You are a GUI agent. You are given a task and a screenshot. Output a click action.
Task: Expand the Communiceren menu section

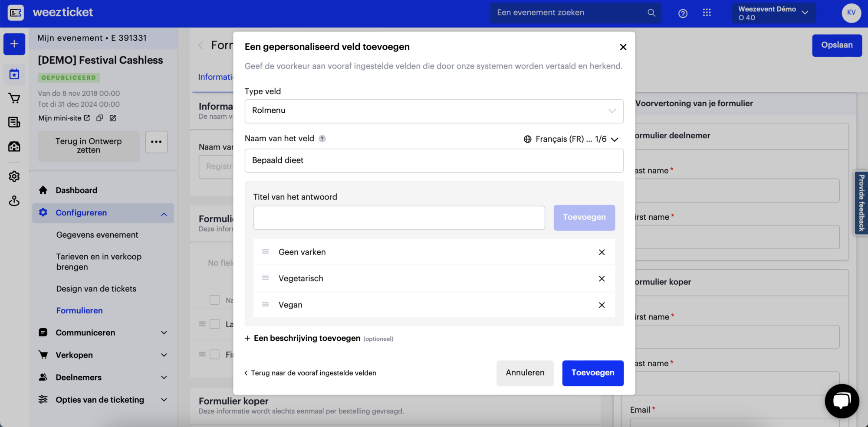coord(164,333)
